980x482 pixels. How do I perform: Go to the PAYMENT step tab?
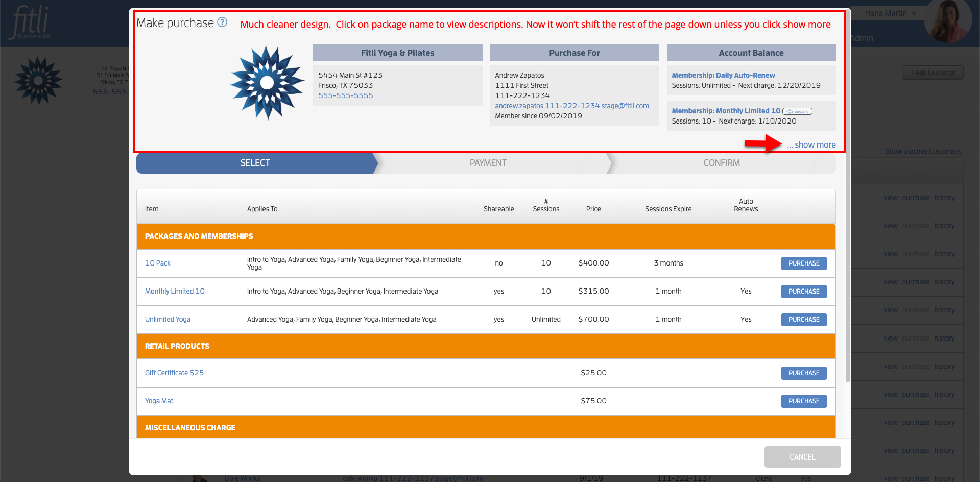(x=488, y=163)
